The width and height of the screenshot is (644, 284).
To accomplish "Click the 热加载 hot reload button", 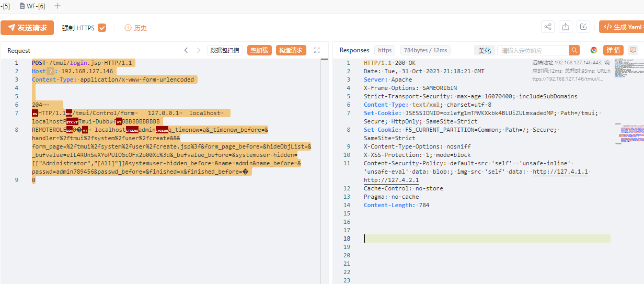I will pyautogui.click(x=259, y=50).
